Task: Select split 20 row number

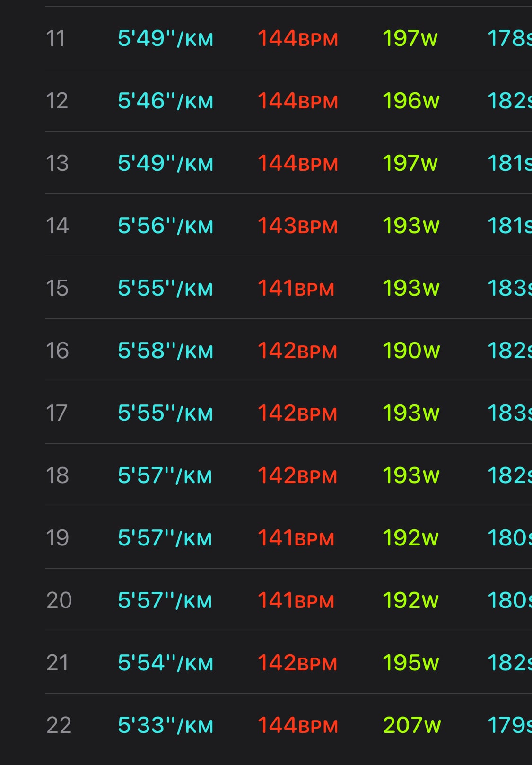Action: [59, 600]
